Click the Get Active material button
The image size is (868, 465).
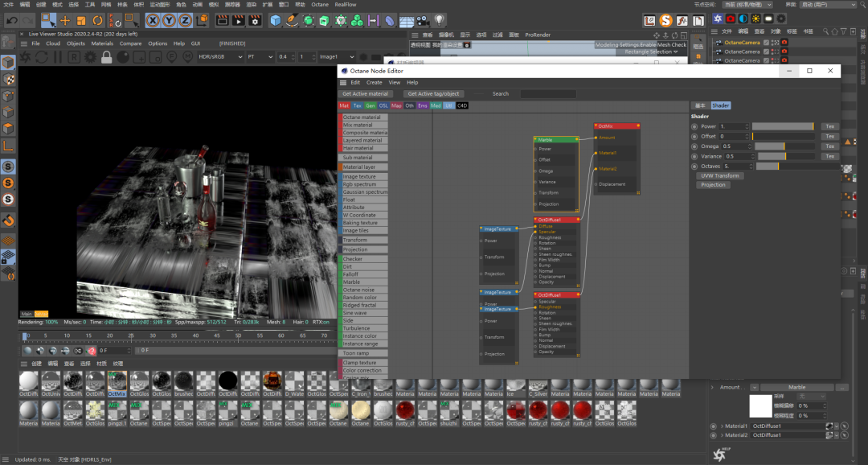point(366,93)
